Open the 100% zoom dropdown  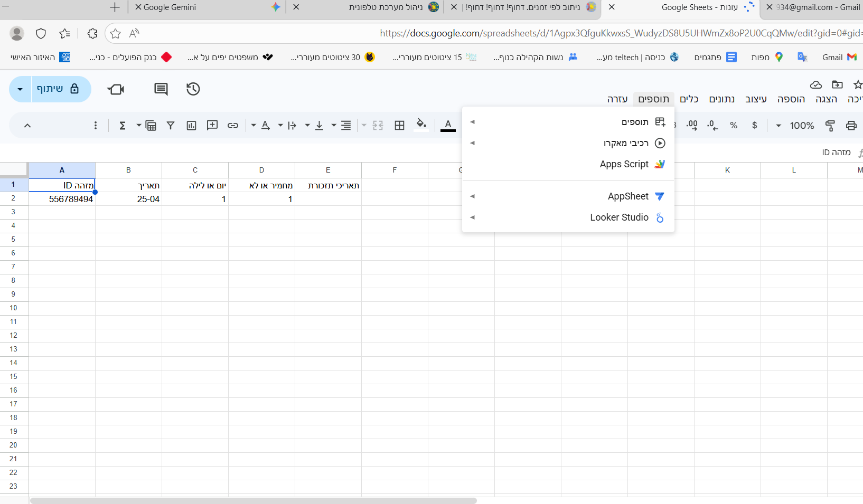pos(795,126)
